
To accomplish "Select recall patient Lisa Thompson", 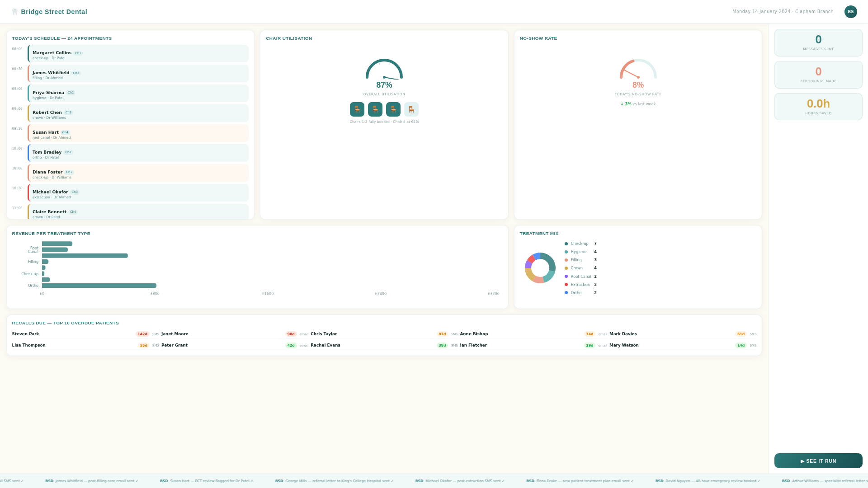I will point(28,345).
